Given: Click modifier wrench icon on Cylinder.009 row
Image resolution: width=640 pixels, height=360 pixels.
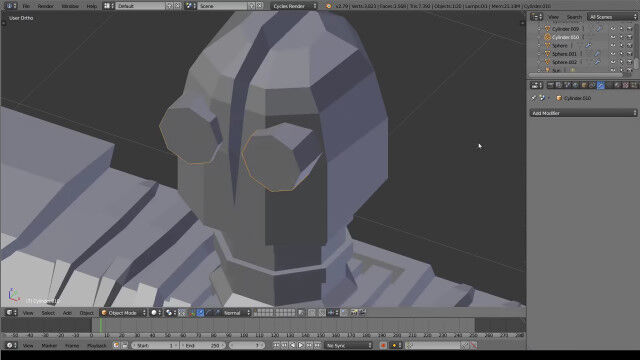Looking at the screenshot, I should pos(598,29).
